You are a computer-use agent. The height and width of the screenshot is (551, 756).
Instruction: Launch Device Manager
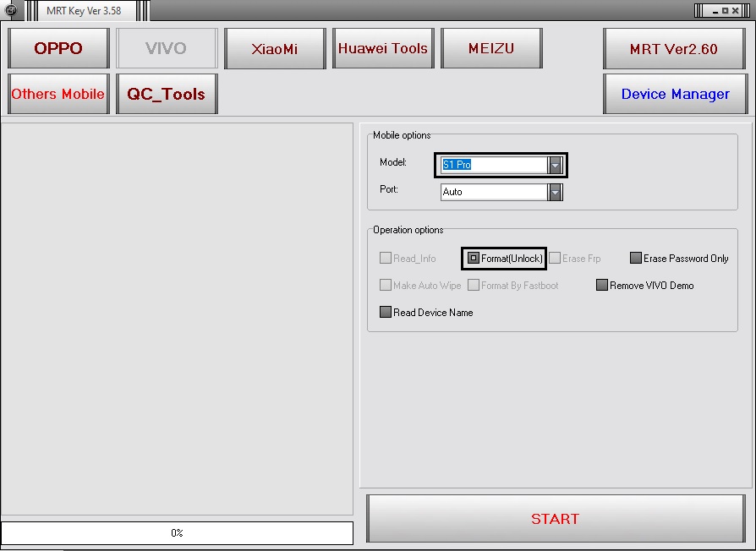coord(675,94)
